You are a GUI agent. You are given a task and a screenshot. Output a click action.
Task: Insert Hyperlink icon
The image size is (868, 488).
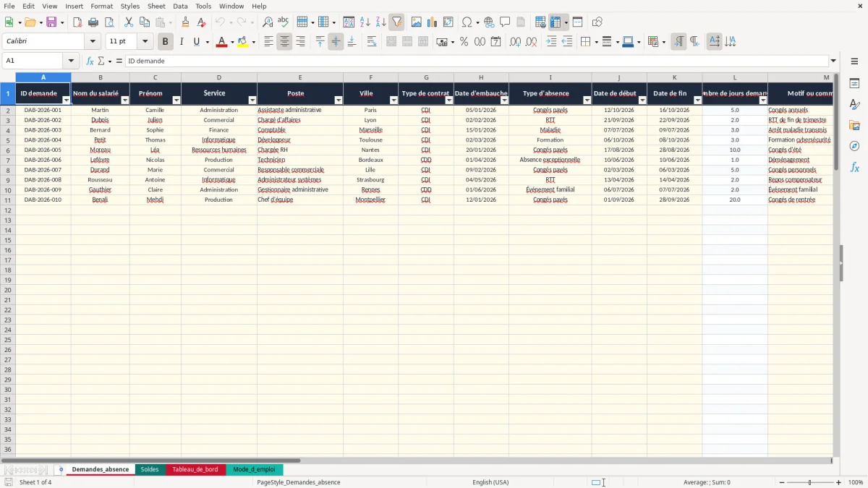pyautogui.click(x=489, y=22)
